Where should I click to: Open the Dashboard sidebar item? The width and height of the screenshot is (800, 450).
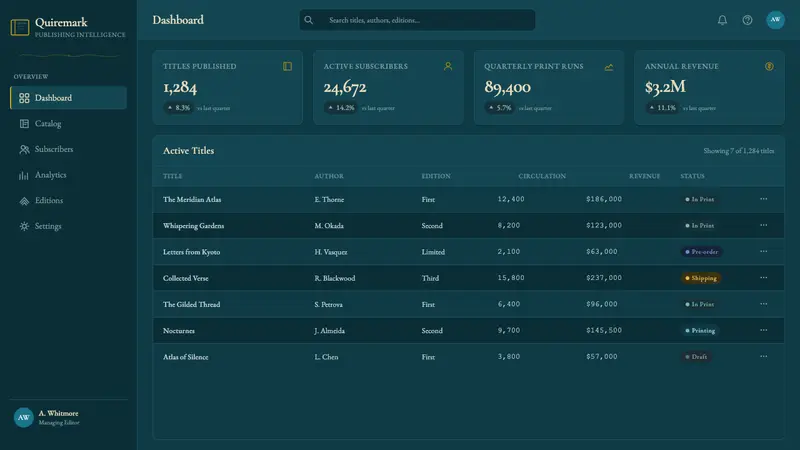[68, 97]
